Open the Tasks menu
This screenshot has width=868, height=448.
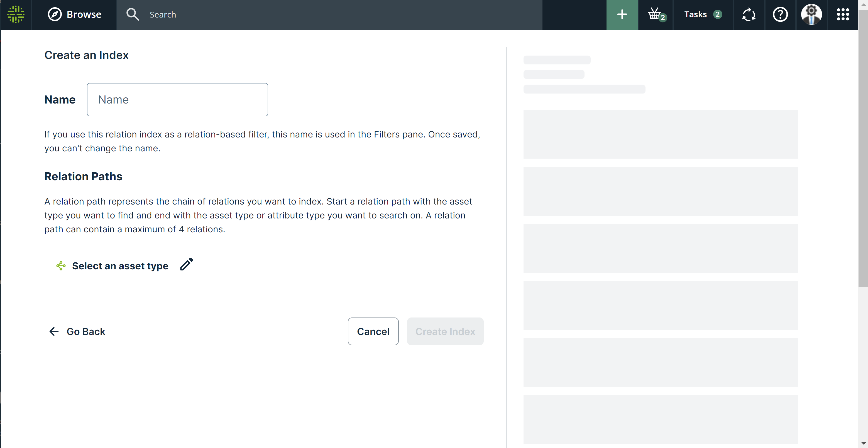click(x=695, y=14)
